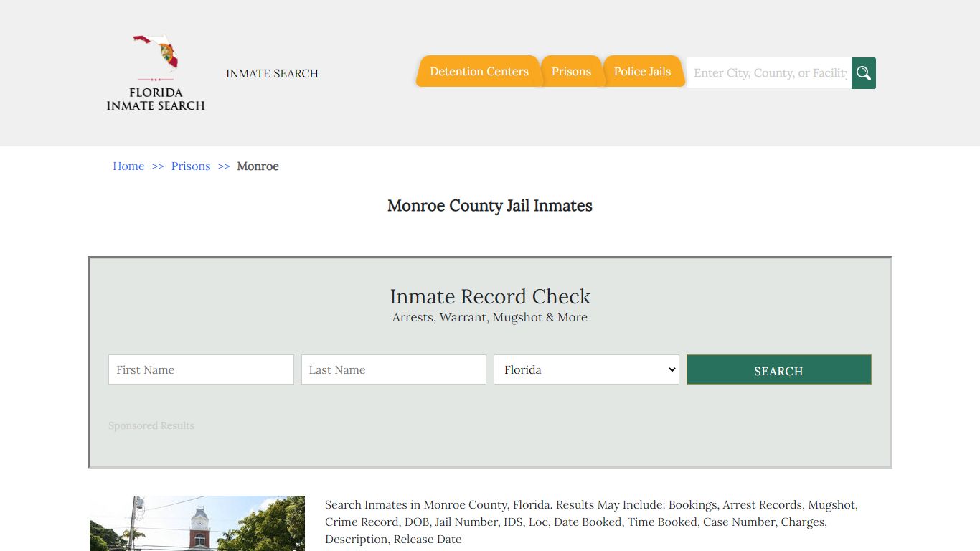Click the Monroe County Jail Inmates heading
This screenshot has width=980, height=551.
coord(490,206)
